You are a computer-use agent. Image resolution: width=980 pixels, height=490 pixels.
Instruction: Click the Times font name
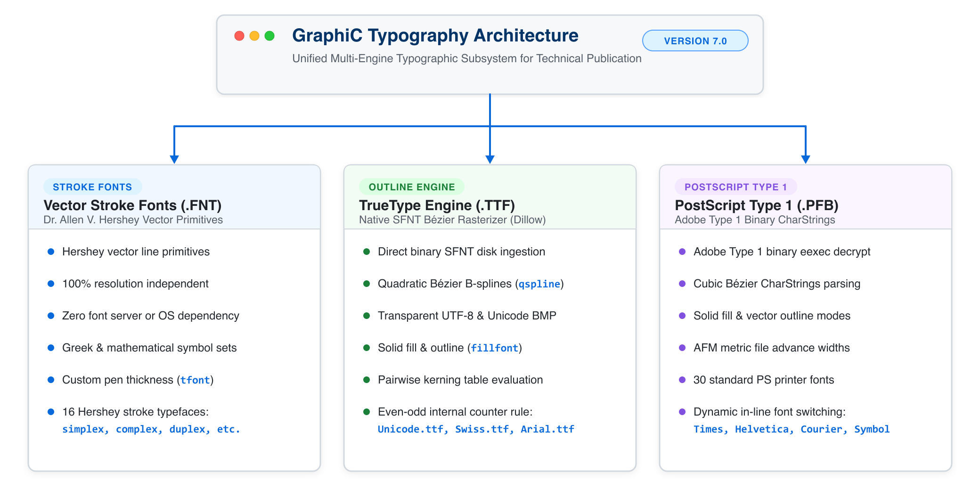(708, 429)
